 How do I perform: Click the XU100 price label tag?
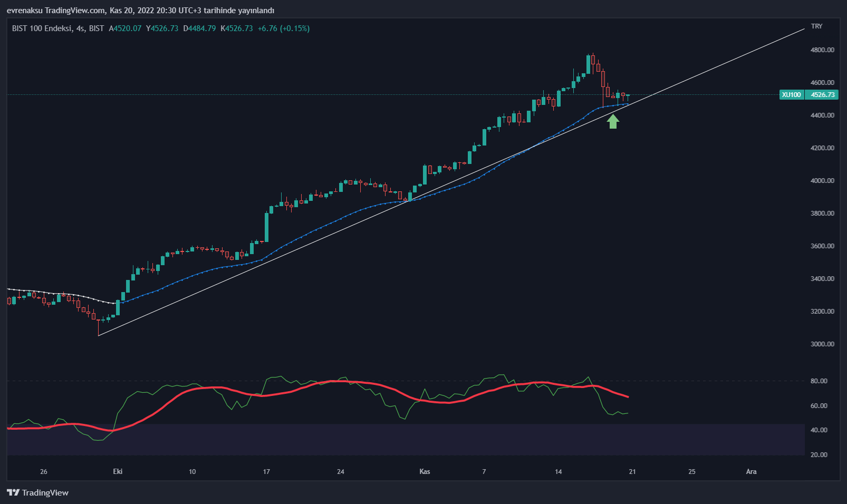791,95
